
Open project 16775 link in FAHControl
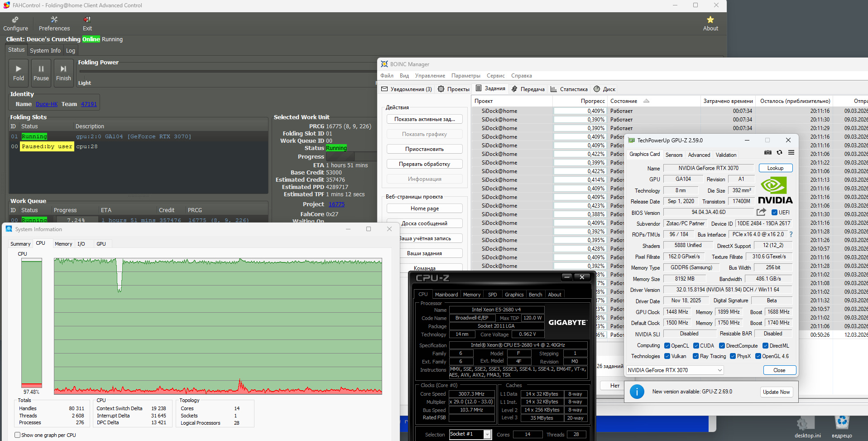336,204
